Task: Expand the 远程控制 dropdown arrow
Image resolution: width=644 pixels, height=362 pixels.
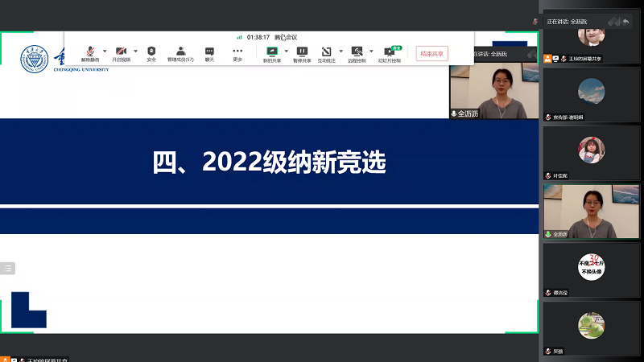Action: pos(371,51)
